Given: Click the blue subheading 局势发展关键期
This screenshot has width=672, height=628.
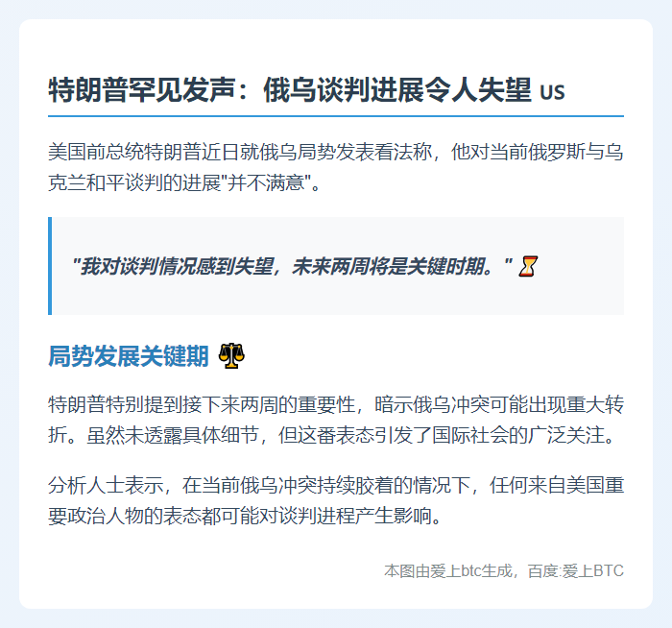Looking at the screenshot, I should click(128, 356).
